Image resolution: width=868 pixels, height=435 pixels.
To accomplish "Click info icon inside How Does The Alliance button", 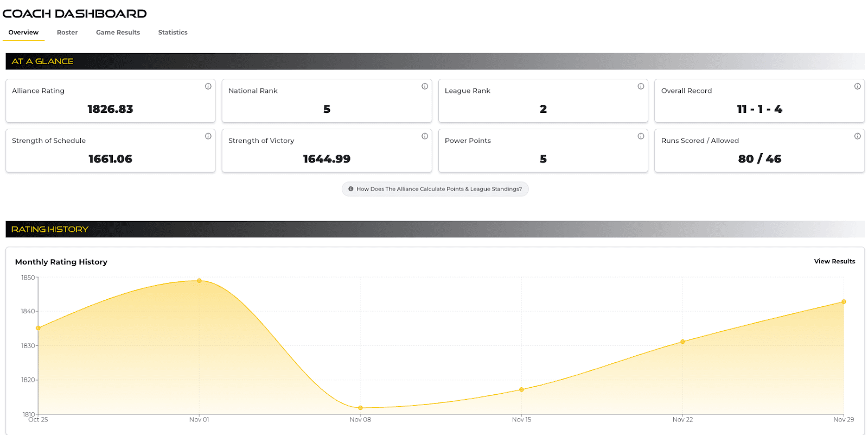I will coord(351,189).
